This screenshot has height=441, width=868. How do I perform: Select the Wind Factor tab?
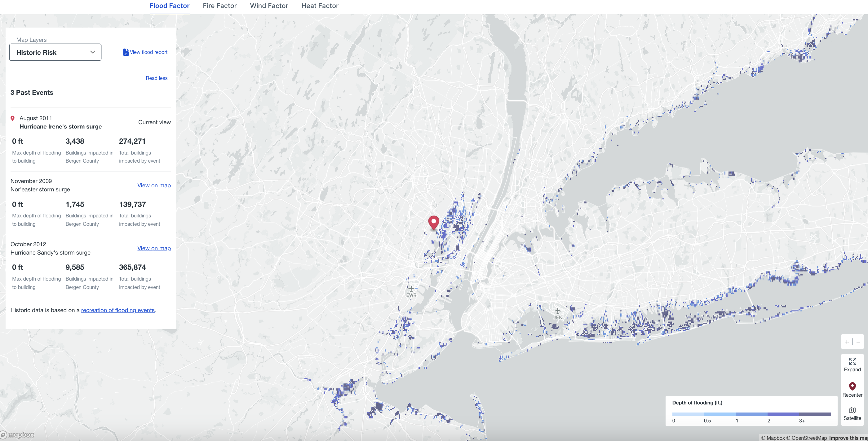[x=270, y=6]
